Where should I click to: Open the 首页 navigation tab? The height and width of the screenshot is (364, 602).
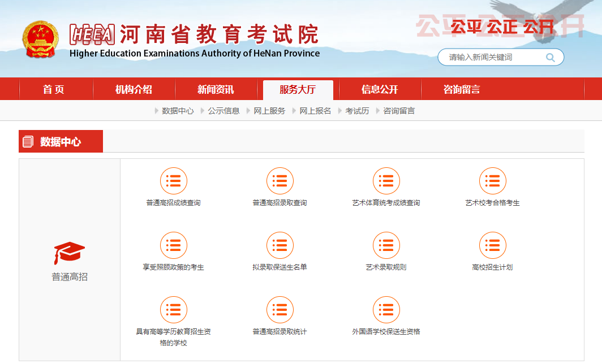pyautogui.click(x=53, y=90)
